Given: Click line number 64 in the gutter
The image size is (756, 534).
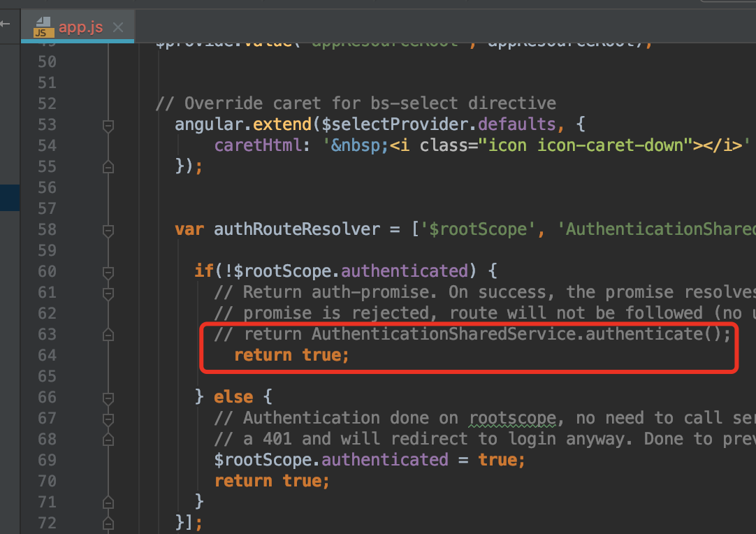Looking at the screenshot, I should coord(48,356).
